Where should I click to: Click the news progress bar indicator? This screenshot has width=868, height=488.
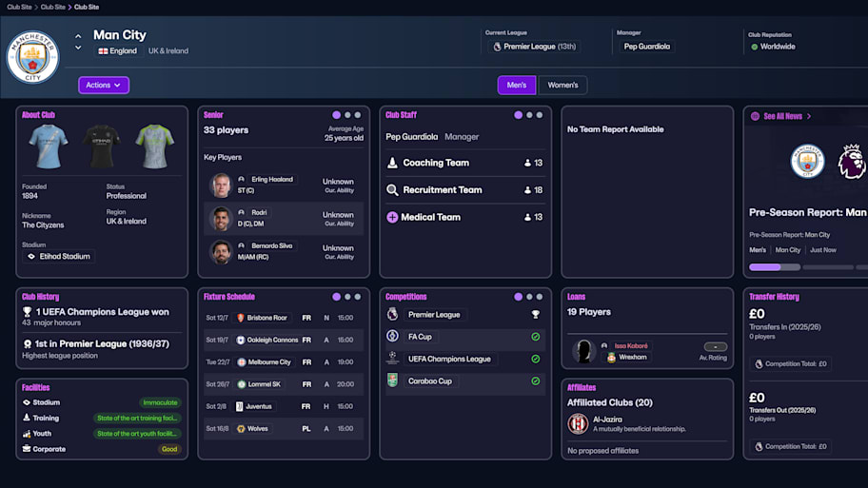[775, 267]
